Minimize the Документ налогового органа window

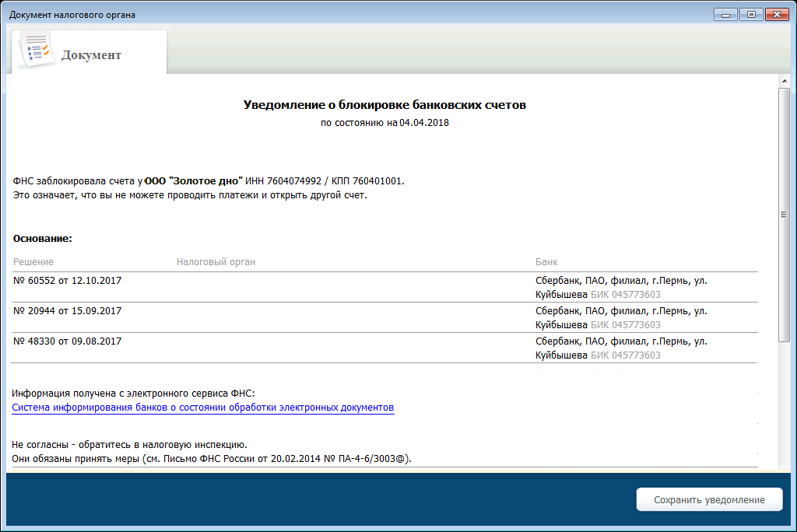pyautogui.click(x=725, y=14)
